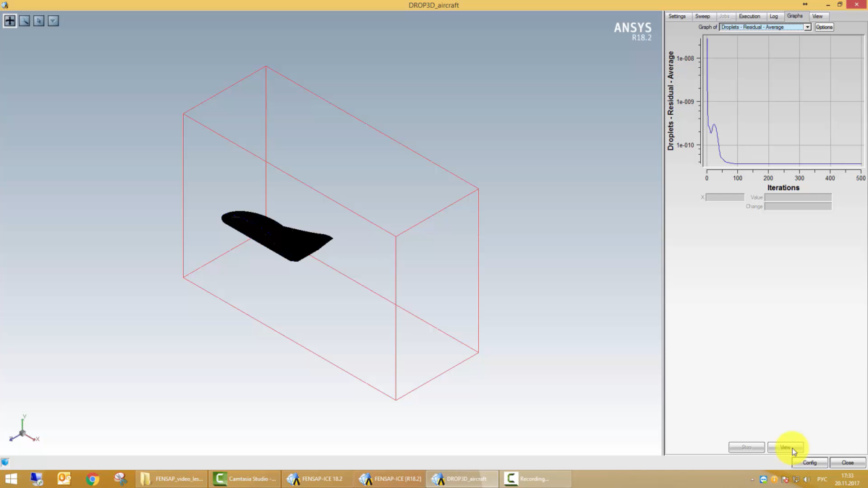868x488 pixels.
Task: Switch to Camtasia Studio taskbar window
Action: click(246, 479)
